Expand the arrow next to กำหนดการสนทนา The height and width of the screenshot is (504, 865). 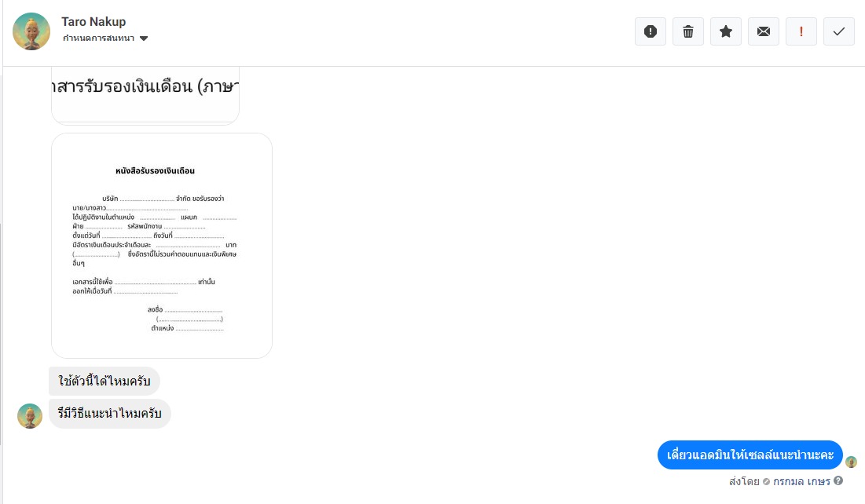pyautogui.click(x=144, y=38)
